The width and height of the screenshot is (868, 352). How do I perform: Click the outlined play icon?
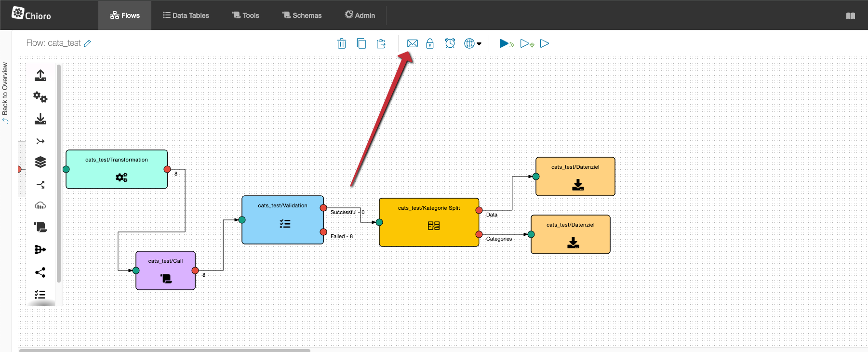pos(545,43)
